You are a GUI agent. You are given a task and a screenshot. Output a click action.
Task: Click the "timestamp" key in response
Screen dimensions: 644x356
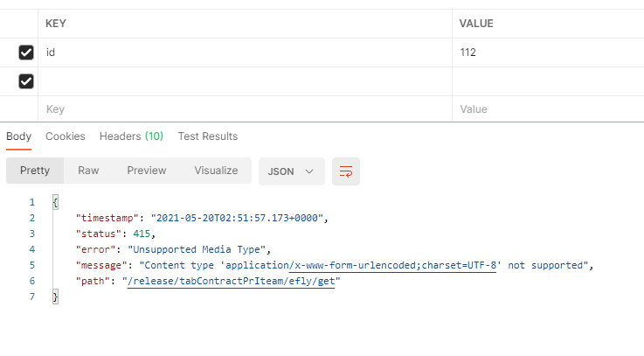pyautogui.click(x=107, y=219)
